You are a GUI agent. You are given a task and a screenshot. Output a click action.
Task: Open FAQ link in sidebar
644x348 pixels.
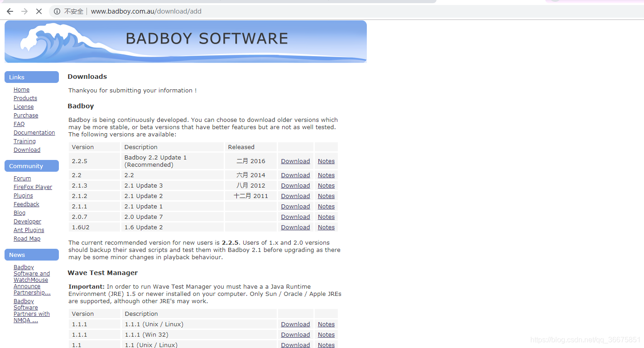19,124
